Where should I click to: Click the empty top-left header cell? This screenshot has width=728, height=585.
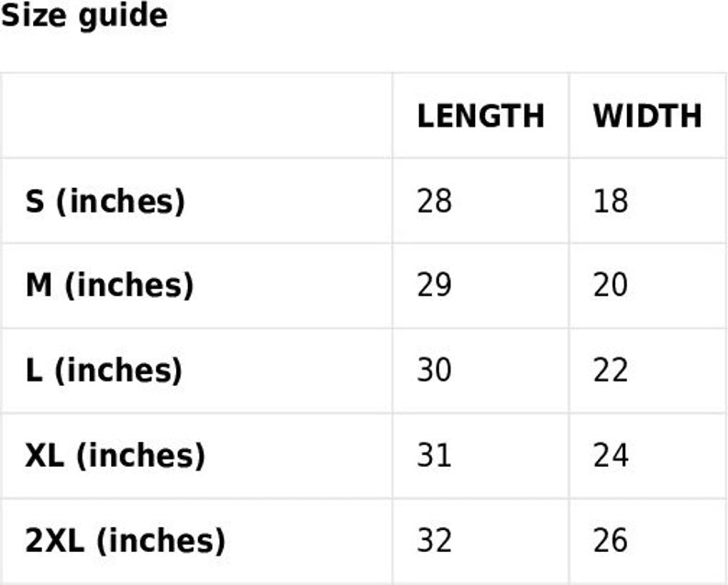pos(197,116)
